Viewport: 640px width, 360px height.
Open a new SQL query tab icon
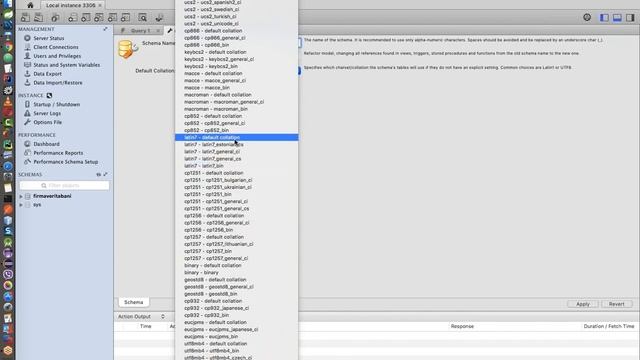(x=25, y=18)
